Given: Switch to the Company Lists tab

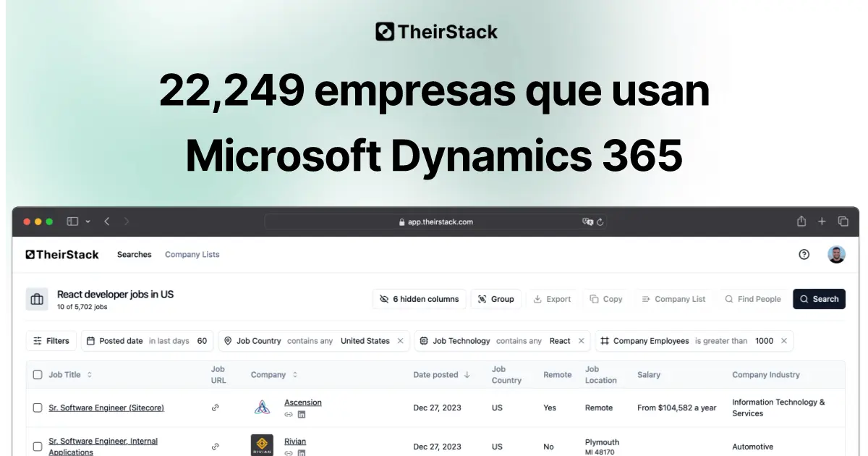Looking at the screenshot, I should (x=192, y=255).
